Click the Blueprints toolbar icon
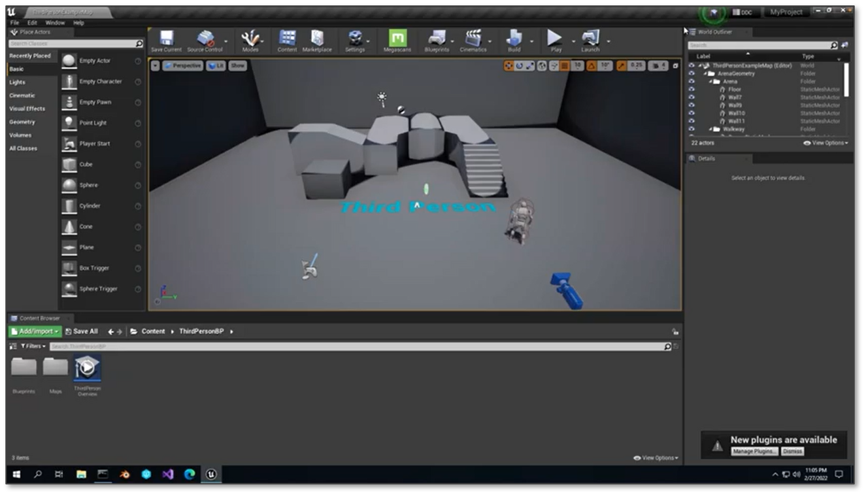The width and height of the screenshot is (868, 497). (x=437, y=41)
